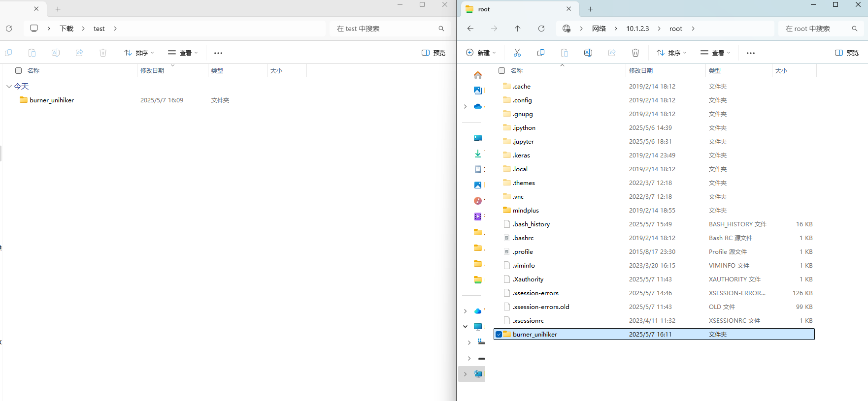
Task: Delete the selected item in the root window
Action: (635, 53)
